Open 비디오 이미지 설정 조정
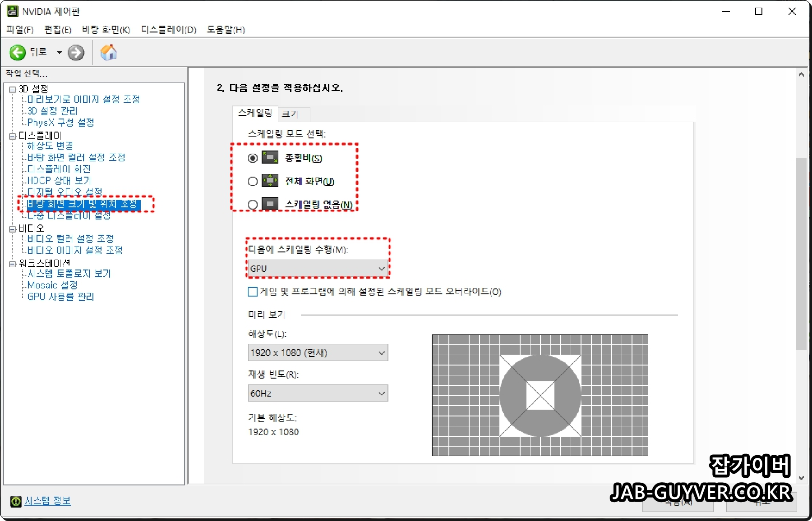This screenshot has width=812, height=521. [75, 250]
